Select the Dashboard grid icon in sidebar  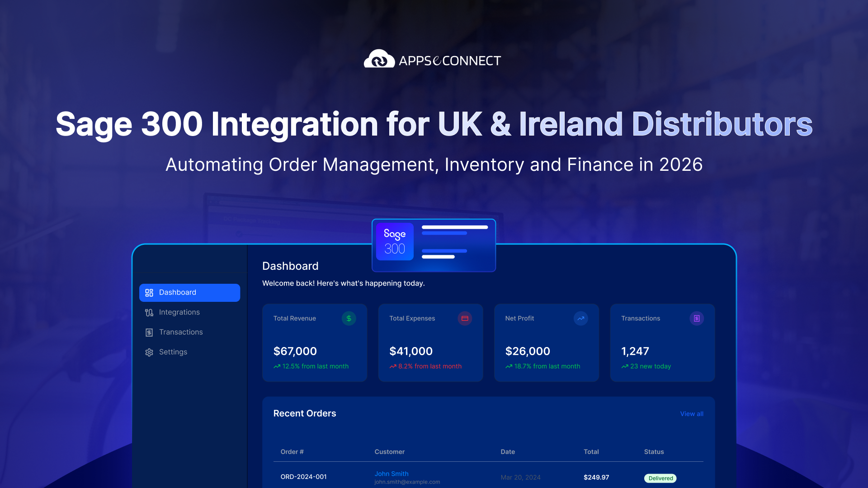coord(149,292)
